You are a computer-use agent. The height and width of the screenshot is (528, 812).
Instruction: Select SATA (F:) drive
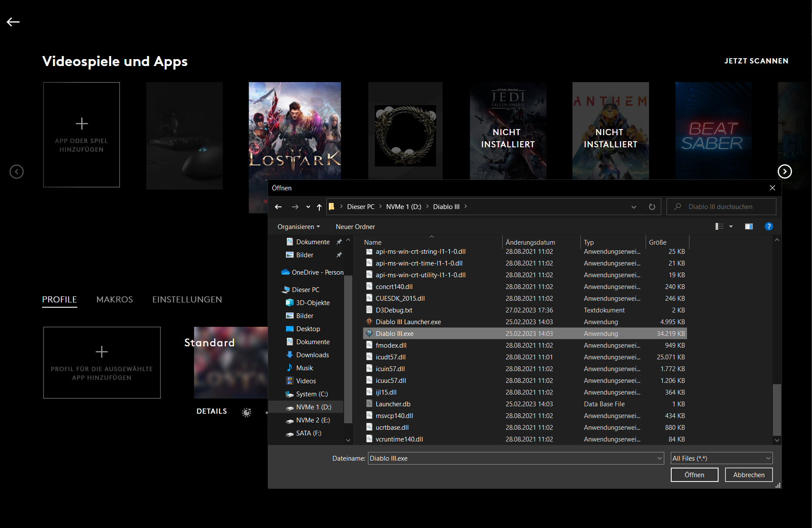point(308,433)
